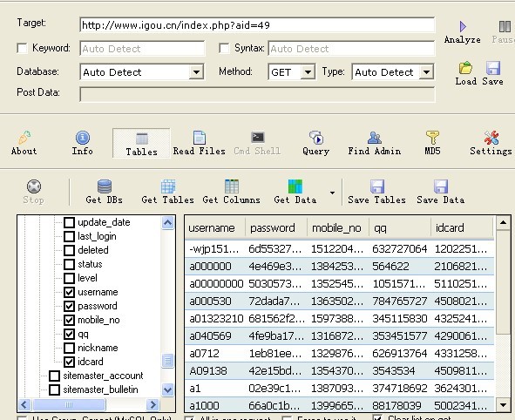This screenshot has width=515, height=420.
Task: Click the Get Columns icon
Action: click(x=232, y=186)
